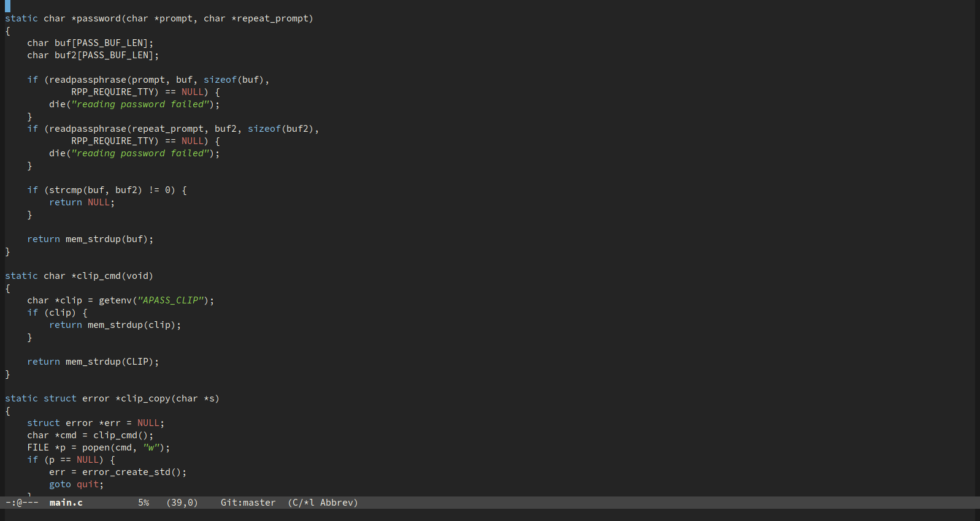This screenshot has width=980, height=521.
Task: Click the goto quit statement
Action: pyautogui.click(x=76, y=484)
